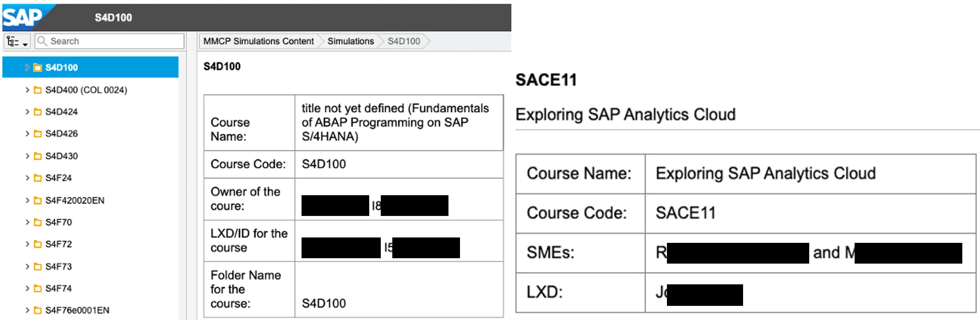Click the S4F73 folder icon
980x322 pixels.
pyautogui.click(x=38, y=267)
